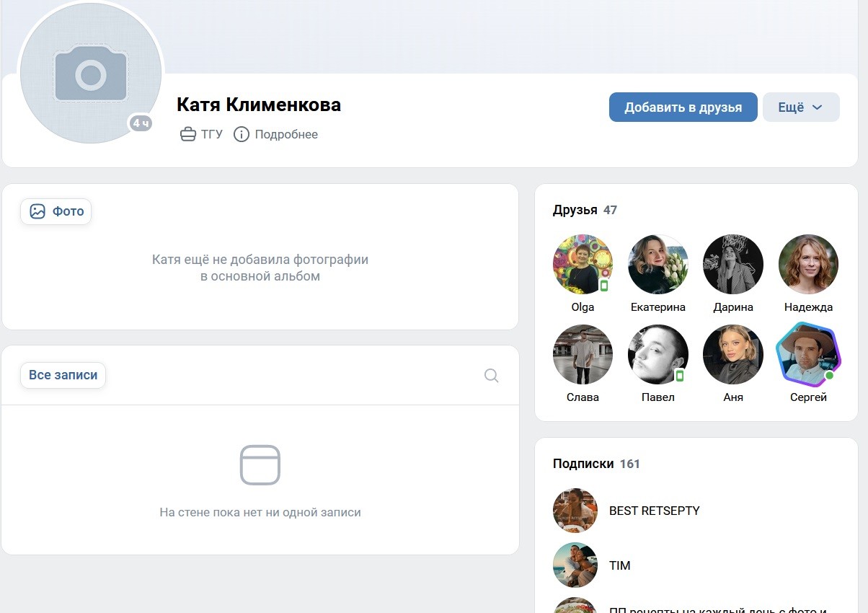Select the Все записи tab

coord(63,375)
